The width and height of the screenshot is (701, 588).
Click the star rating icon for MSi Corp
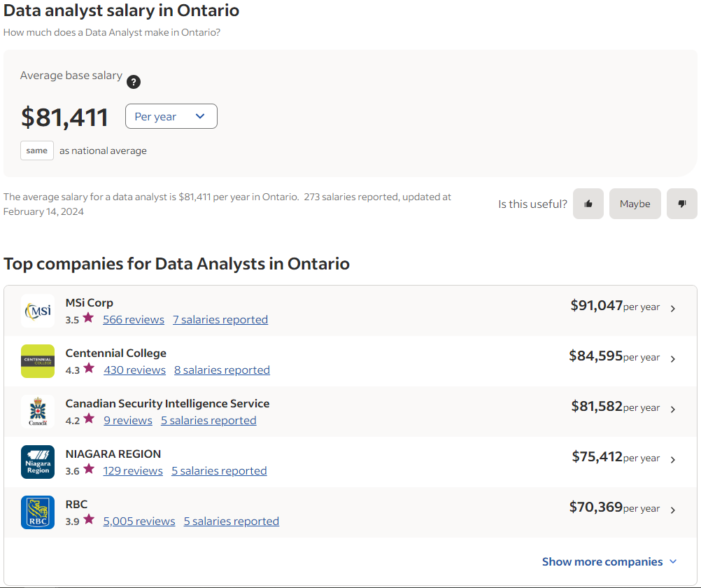89,318
